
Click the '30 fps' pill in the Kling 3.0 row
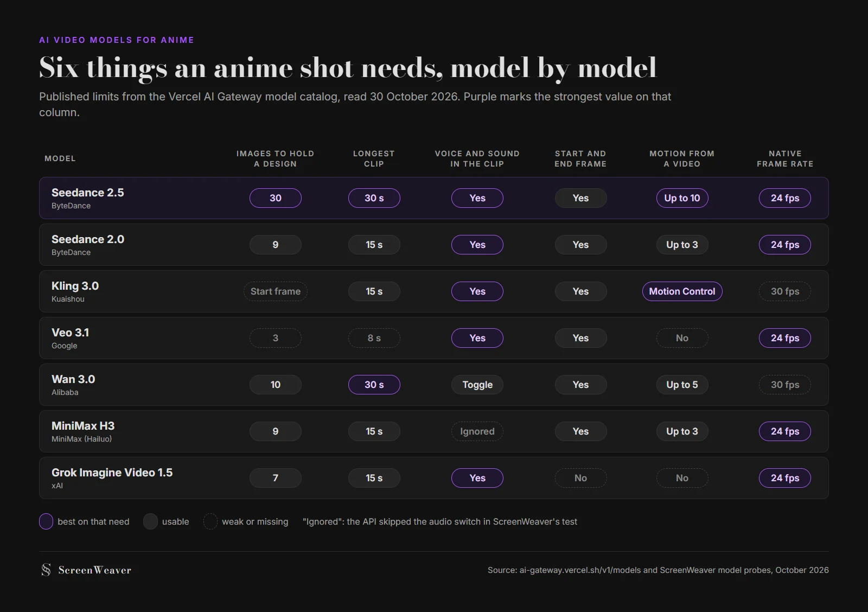(x=785, y=291)
